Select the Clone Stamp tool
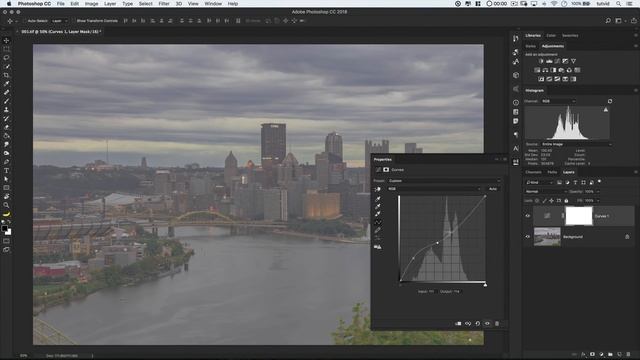 tap(7, 109)
